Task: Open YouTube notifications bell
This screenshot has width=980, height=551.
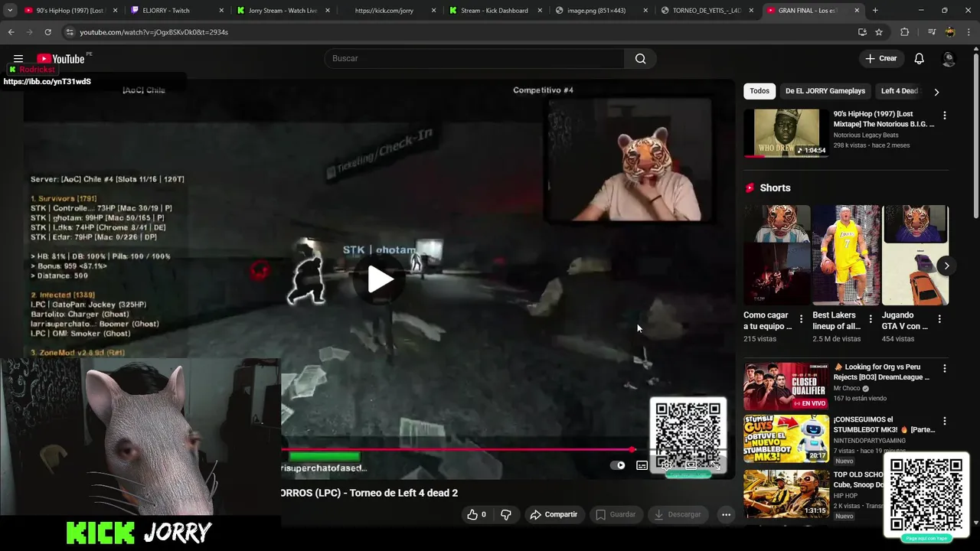Action: 919,58
